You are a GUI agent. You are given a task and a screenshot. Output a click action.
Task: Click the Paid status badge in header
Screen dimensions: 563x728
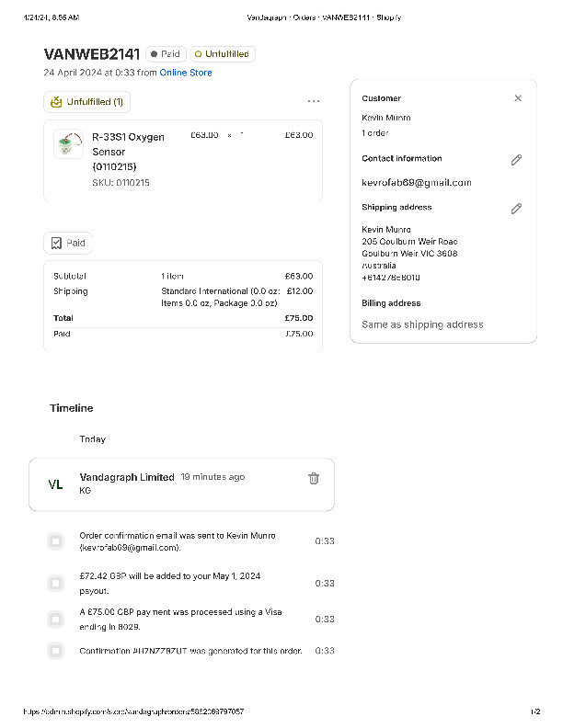(x=166, y=54)
